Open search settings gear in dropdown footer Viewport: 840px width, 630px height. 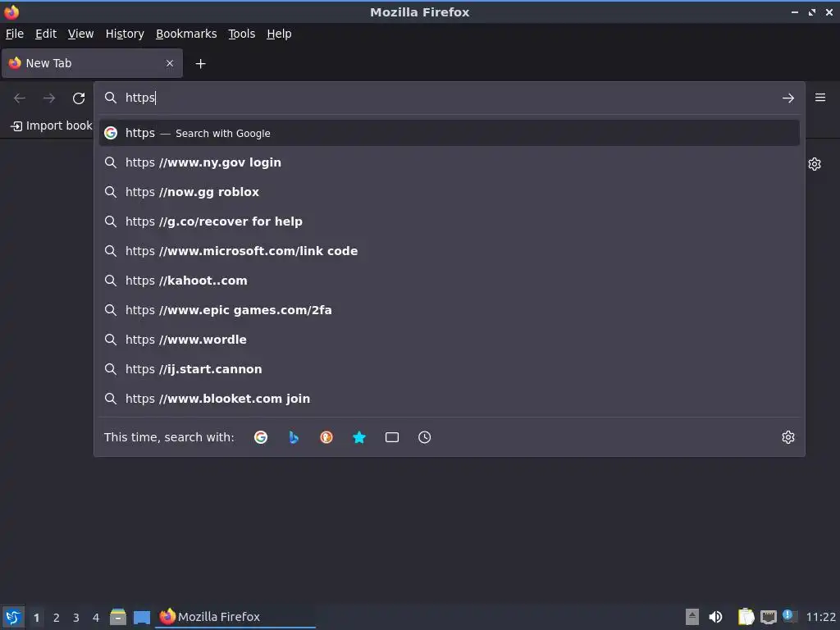(x=787, y=437)
